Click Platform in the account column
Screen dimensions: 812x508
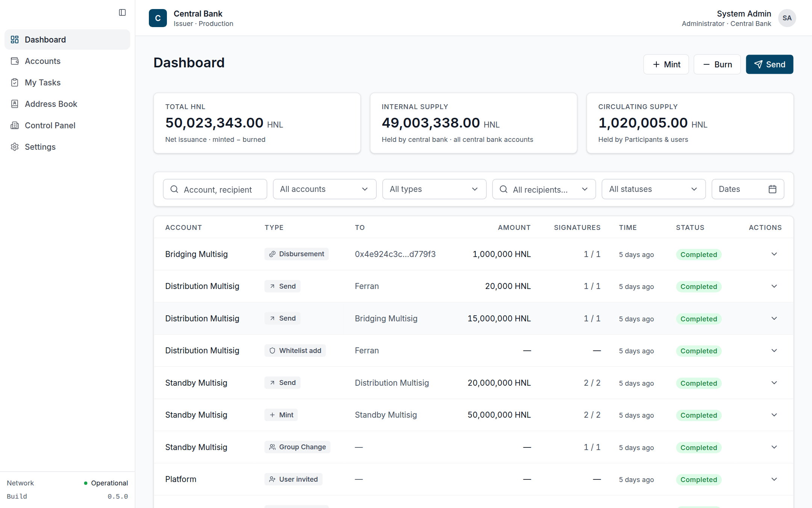point(181,479)
